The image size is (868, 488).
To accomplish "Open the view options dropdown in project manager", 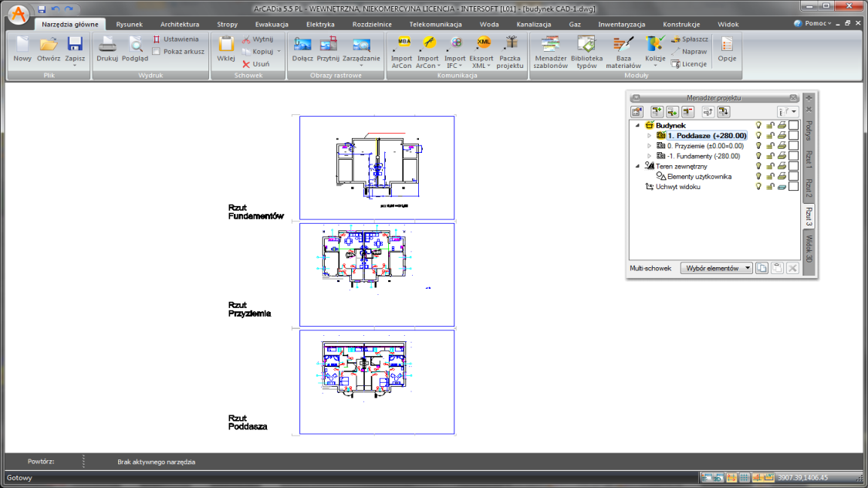I will [x=787, y=112].
